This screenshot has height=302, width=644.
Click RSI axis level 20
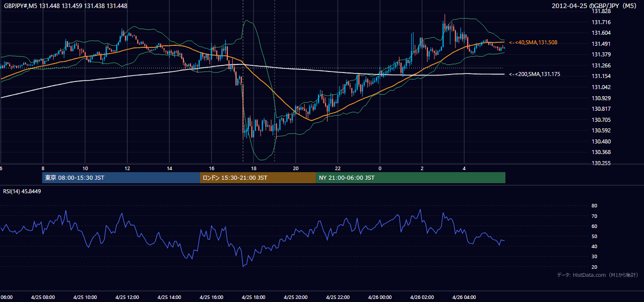(x=594, y=267)
